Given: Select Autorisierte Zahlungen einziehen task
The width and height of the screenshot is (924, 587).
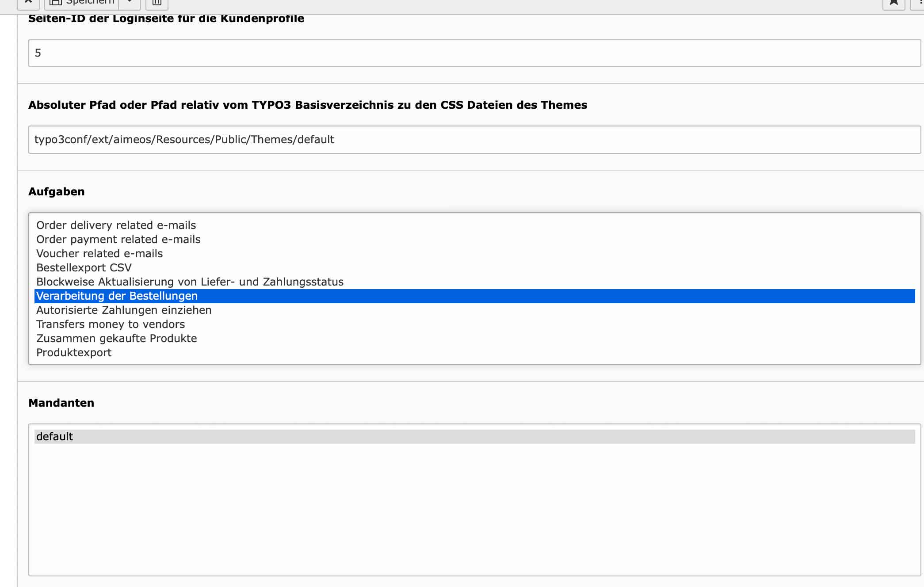Looking at the screenshot, I should (x=124, y=310).
